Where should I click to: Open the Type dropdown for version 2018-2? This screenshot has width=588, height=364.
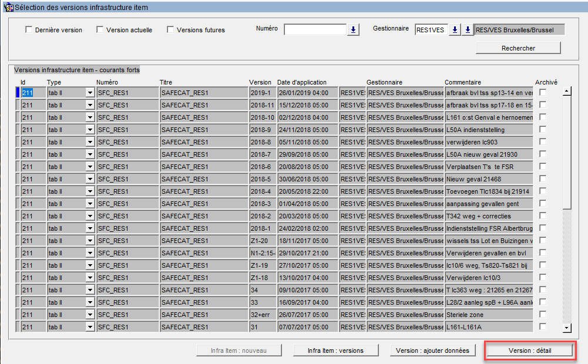pyautogui.click(x=90, y=216)
